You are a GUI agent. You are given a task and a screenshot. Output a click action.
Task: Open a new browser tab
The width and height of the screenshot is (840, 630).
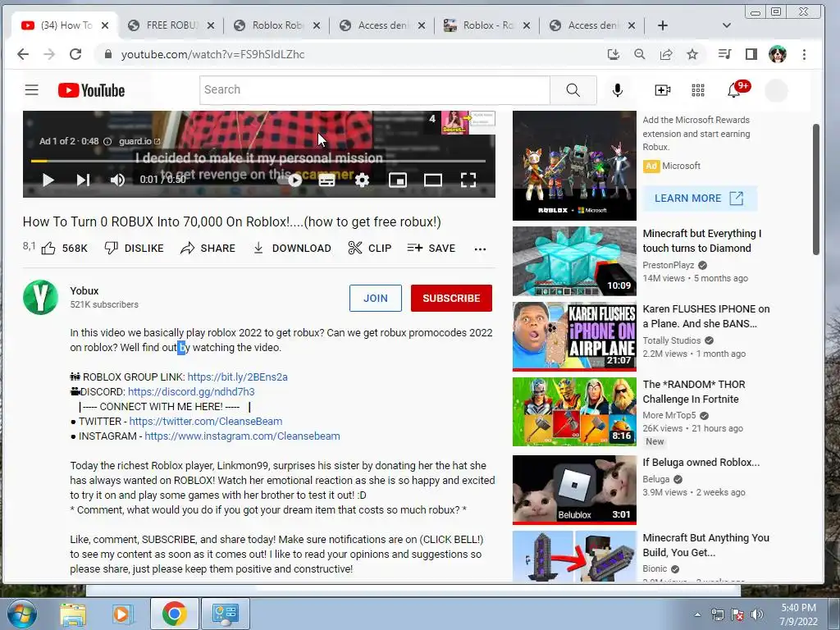663,25
